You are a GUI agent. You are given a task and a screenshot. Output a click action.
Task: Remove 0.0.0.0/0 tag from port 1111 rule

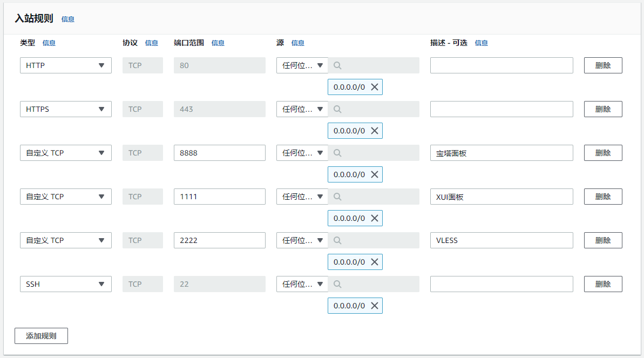374,218
